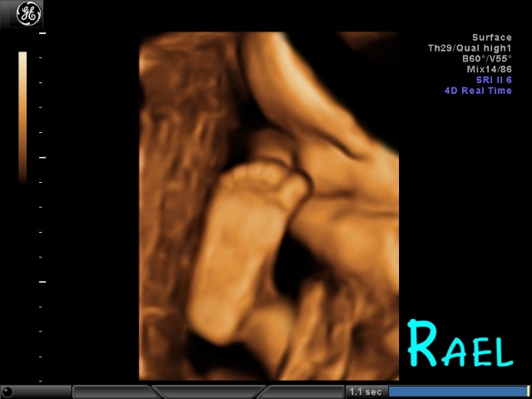This screenshot has height=399, width=532.
Task: Click the GE logo in the corner
Action: (29, 13)
